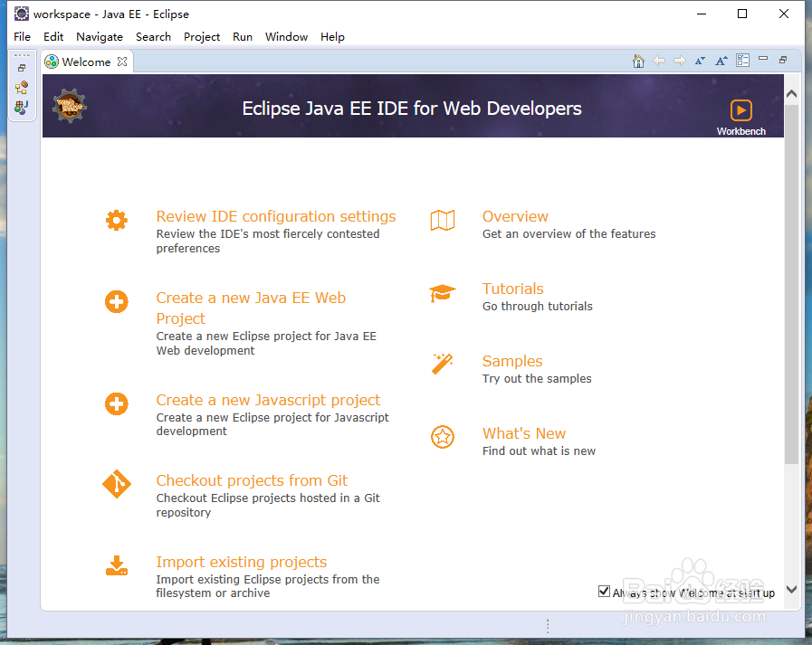Screen dimensions: 812x645
Task: Click the web tools gear logo
Action: (70, 106)
